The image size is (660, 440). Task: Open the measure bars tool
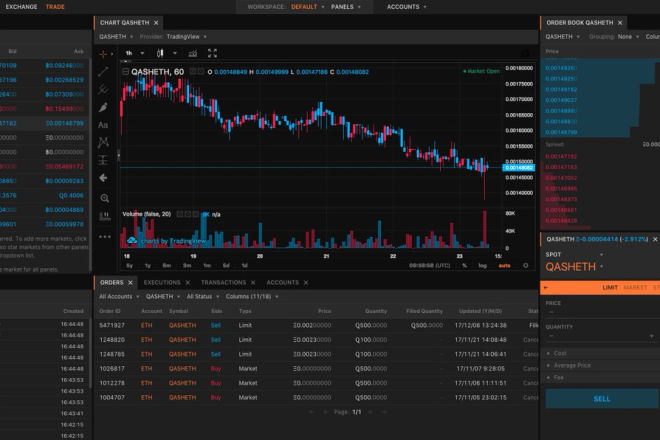[104, 217]
